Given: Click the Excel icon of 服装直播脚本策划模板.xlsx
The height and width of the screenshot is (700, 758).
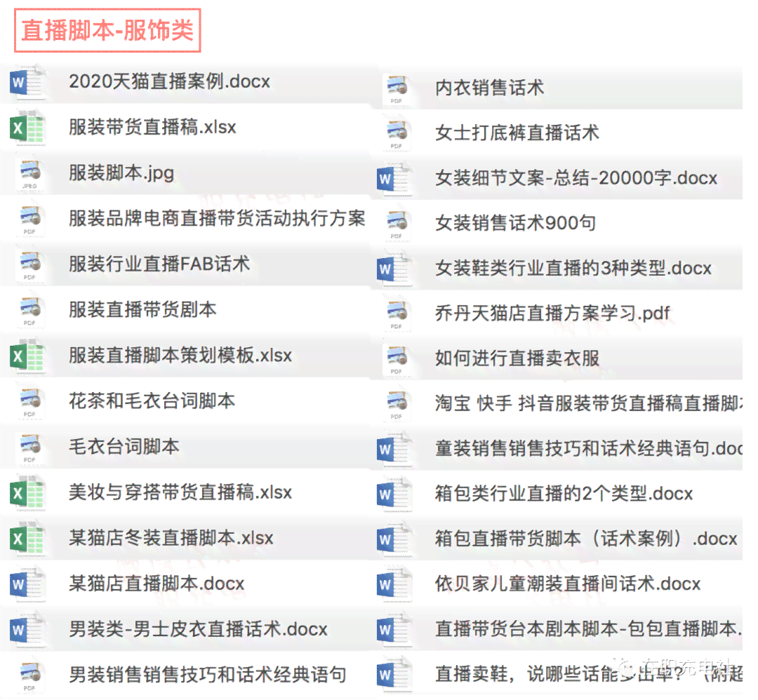Looking at the screenshot, I should [x=28, y=356].
